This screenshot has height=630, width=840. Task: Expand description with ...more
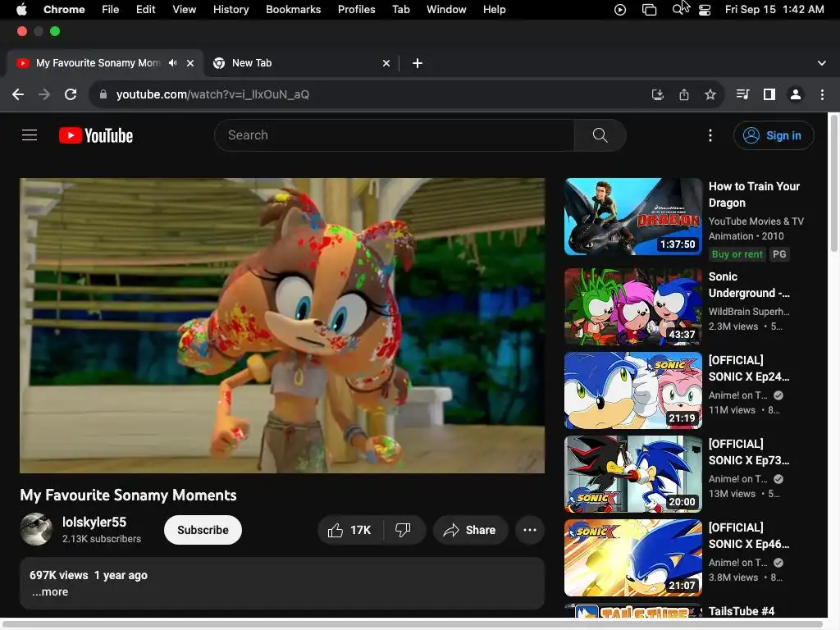click(x=50, y=592)
